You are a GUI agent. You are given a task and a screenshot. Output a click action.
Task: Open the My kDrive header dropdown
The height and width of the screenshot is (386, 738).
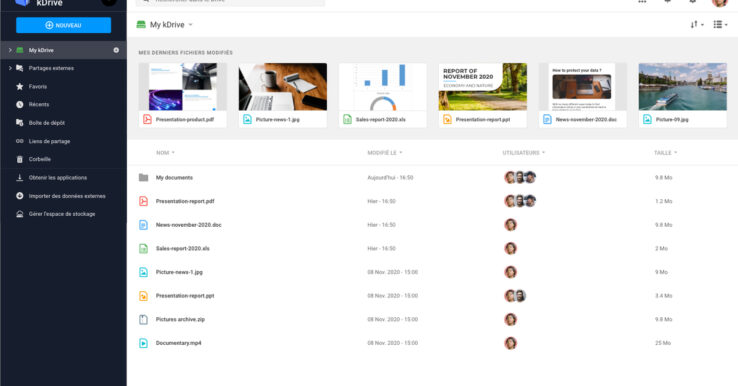point(191,24)
